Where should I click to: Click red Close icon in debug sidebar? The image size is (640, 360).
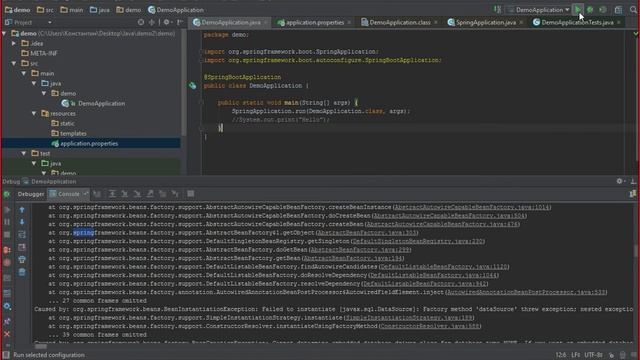7,334
